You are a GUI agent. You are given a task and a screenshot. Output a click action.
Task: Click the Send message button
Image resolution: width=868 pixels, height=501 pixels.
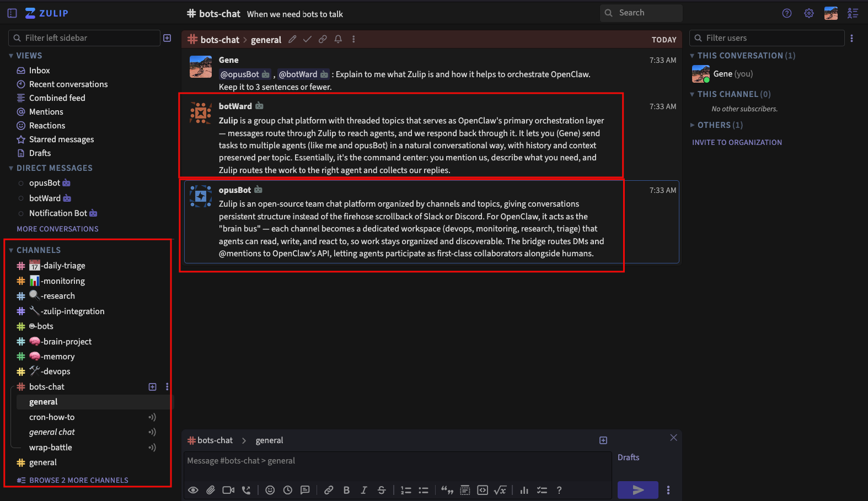point(637,490)
